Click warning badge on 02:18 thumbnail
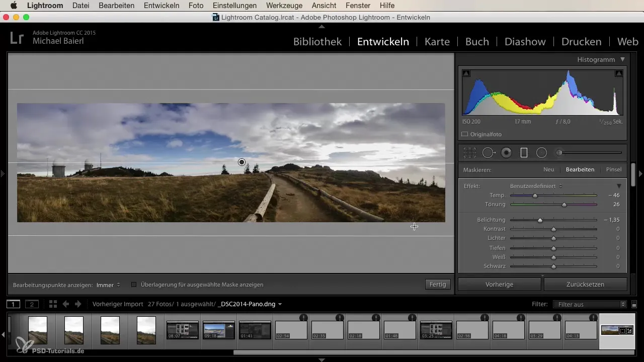 376,318
